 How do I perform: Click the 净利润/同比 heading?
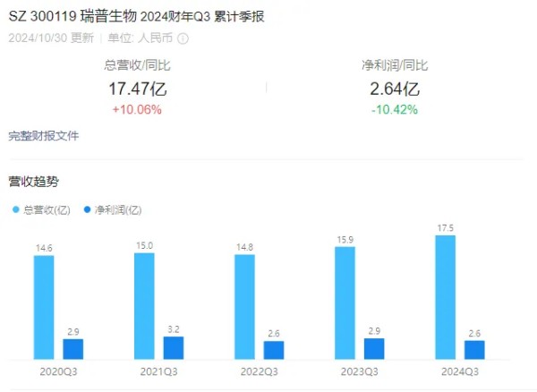coord(395,65)
